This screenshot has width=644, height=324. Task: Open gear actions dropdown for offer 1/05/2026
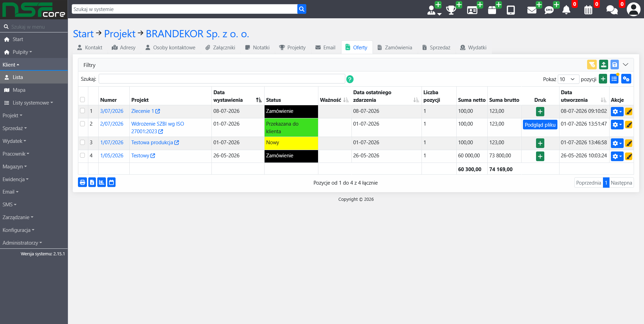point(617,156)
